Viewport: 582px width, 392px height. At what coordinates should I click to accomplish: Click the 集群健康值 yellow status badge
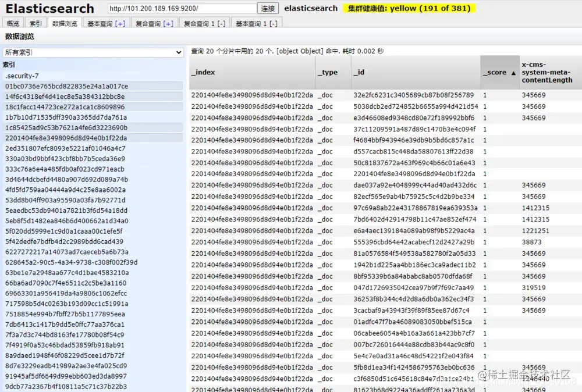coord(409,8)
